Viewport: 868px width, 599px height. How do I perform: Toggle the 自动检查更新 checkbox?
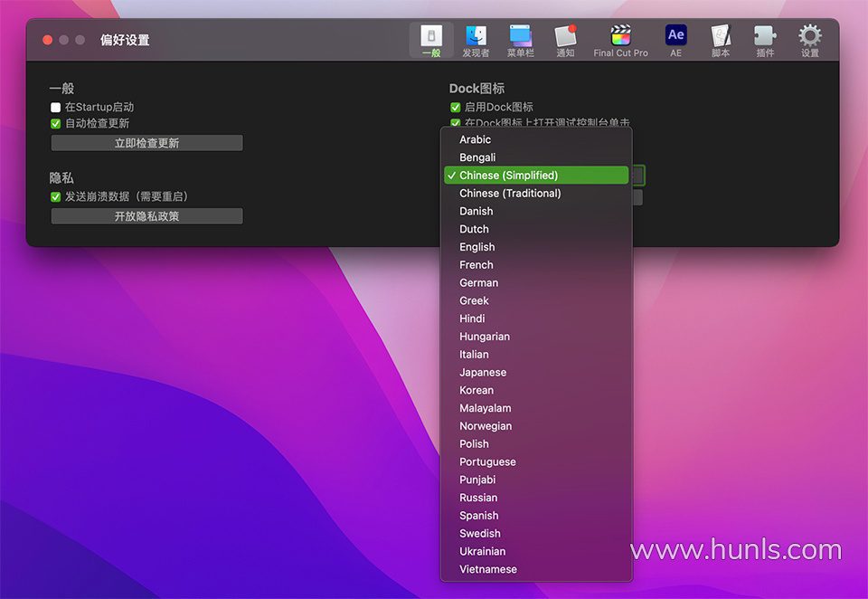pos(56,124)
